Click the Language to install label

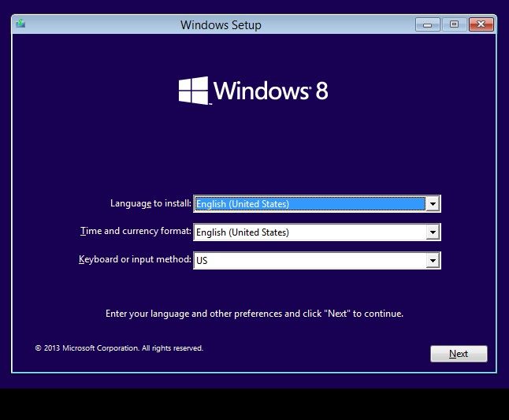tap(150, 203)
